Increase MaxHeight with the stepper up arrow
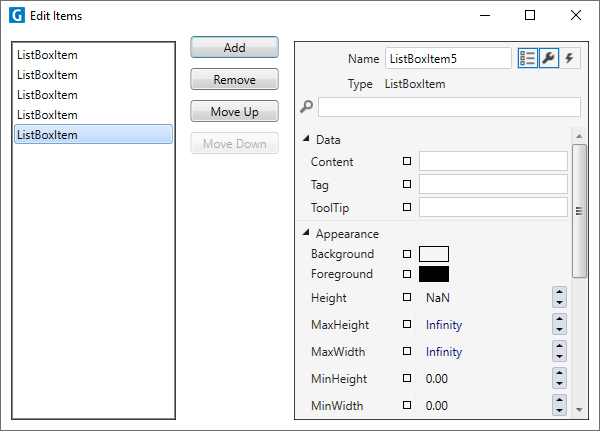Viewport: 601px width, 431px height. (x=560, y=319)
